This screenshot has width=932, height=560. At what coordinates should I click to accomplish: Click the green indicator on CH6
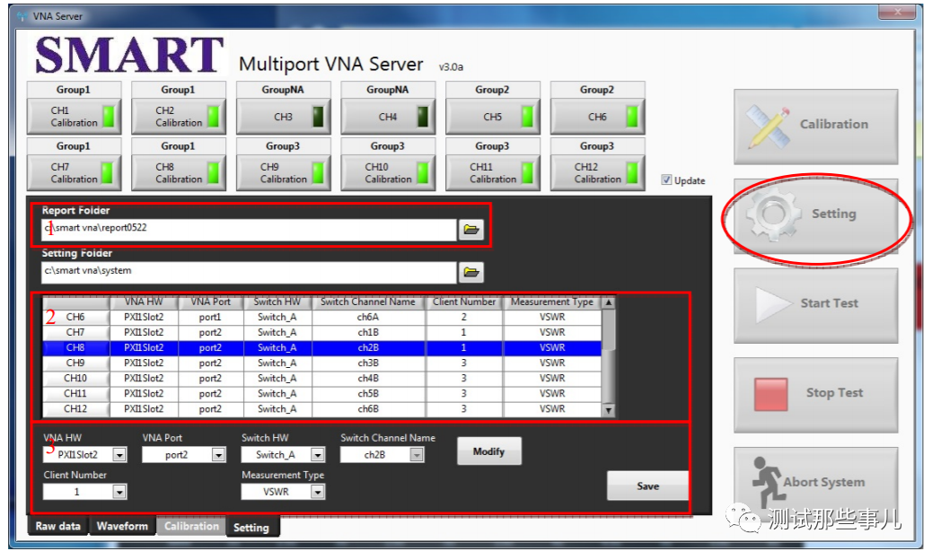632,117
